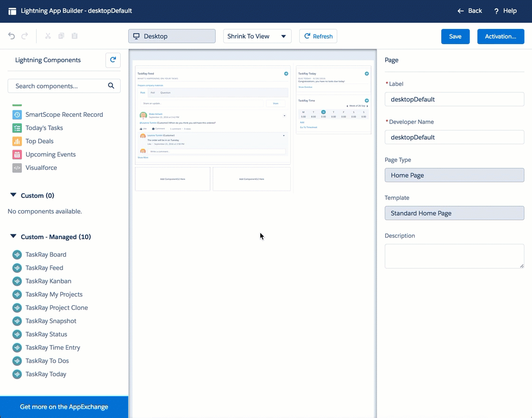532x418 pixels.
Task: Select the Today's Tasks component icon
Action: 17,128
